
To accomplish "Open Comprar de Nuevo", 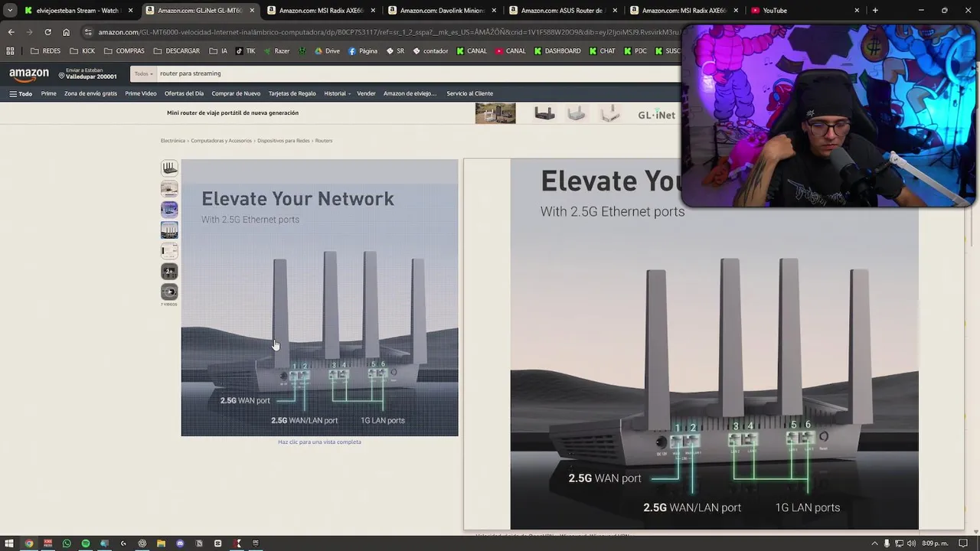I will click(x=236, y=93).
